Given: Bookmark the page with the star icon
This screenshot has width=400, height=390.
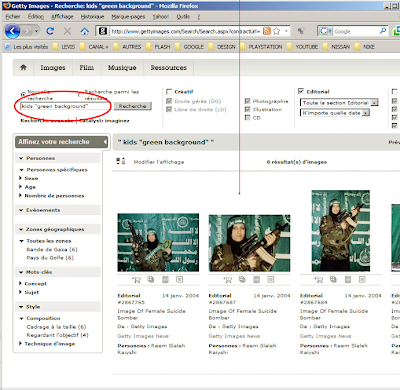Looking at the screenshot, I should [276, 31].
